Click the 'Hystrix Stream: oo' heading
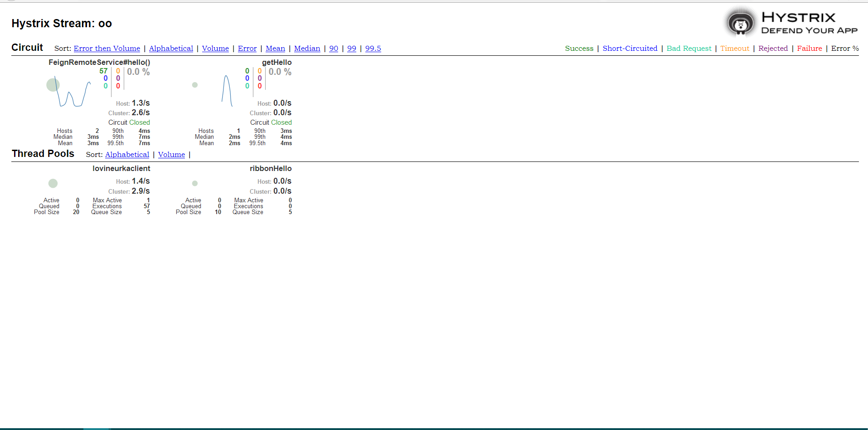 click(x=62, y=24)
